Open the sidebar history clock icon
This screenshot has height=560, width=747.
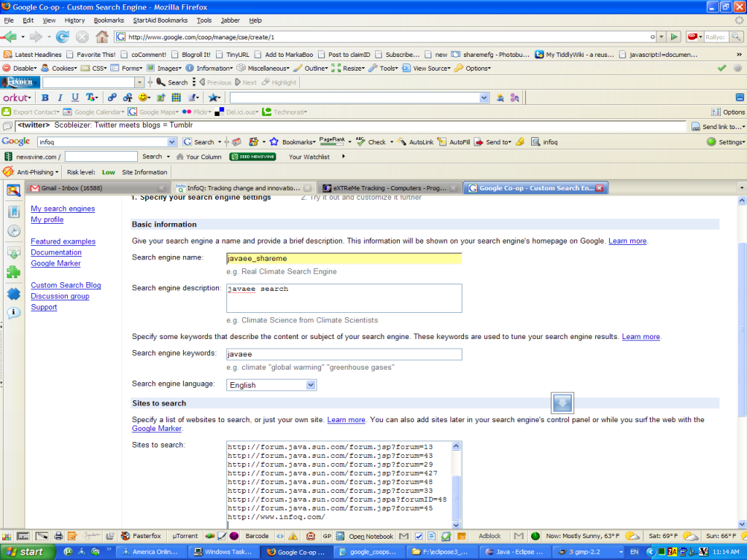click(14, 231)
